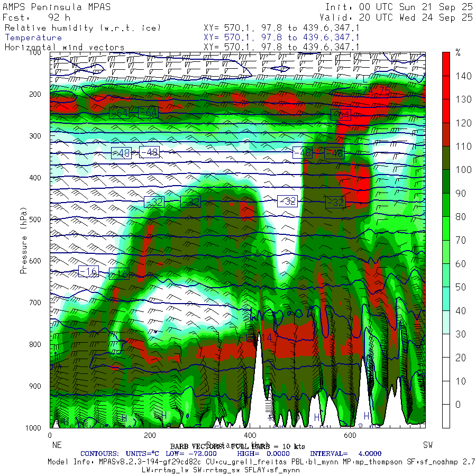Click the Horizontal wind vectors label
Screen dimensions: 476x476
pyautogui.click(x=65, y=48)
